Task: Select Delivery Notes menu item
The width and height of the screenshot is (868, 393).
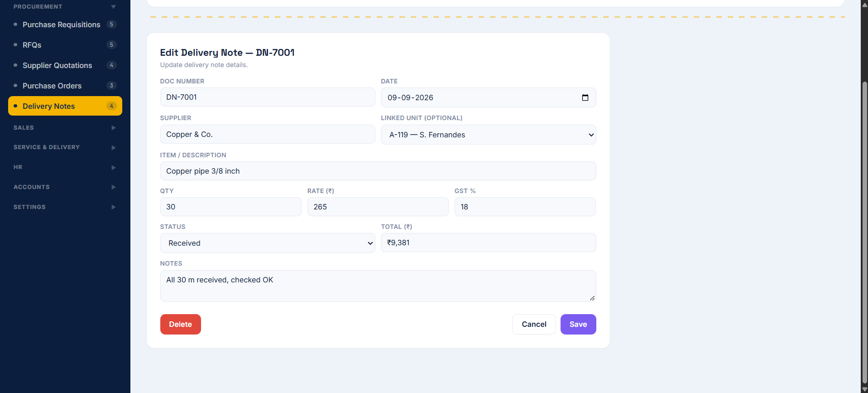Action: 65,106
